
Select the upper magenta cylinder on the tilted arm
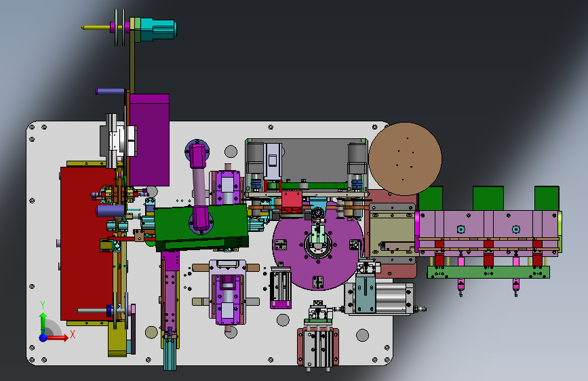[197, 156]
